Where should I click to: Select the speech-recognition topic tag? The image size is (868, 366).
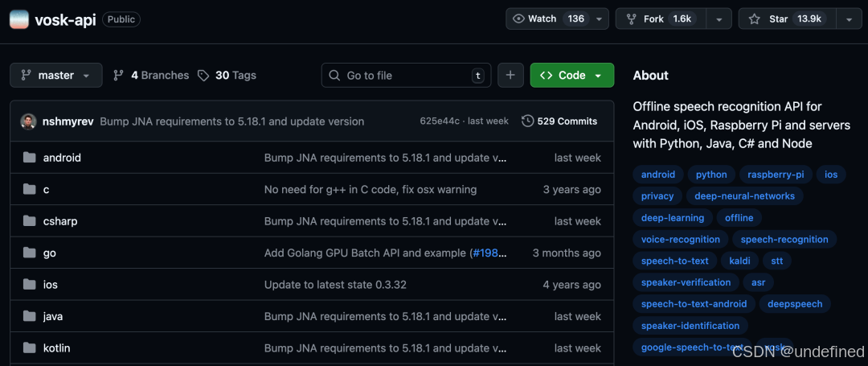click(784, 239)
